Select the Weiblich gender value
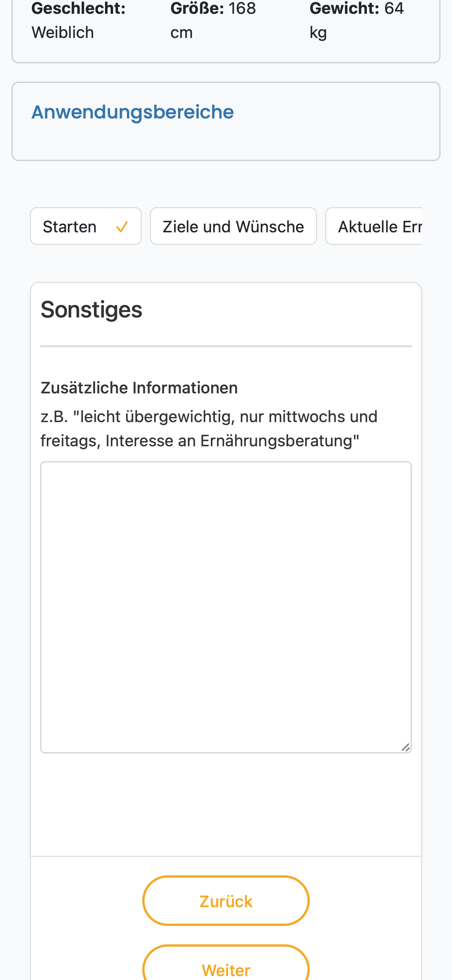This screenshot has height=980, width=452. coord(63,33)
